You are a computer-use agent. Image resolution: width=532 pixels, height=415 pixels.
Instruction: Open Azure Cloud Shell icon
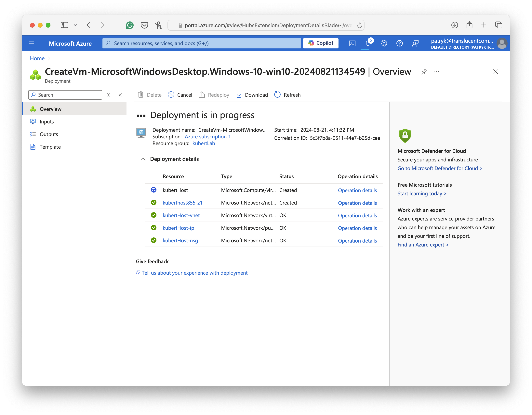pos(352,43)
